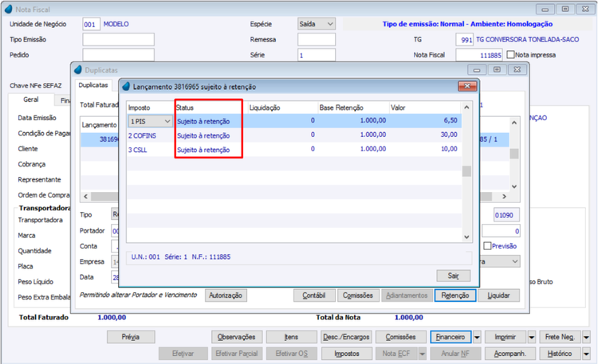Click the retention grid scroll-down arrow
This screenshot has height=364, width=598.
pos(466,237)
